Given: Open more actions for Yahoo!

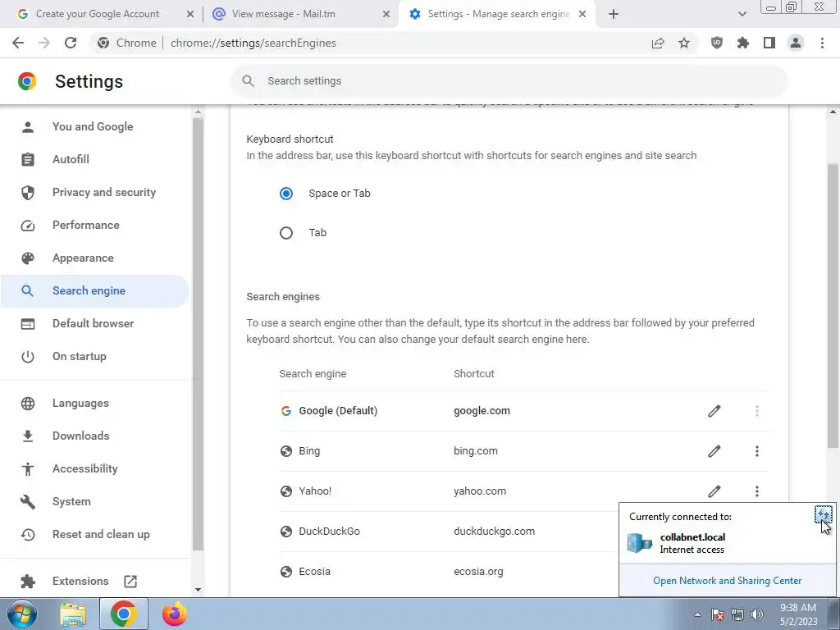Looking at the screenshot, I should pos(757,491).
